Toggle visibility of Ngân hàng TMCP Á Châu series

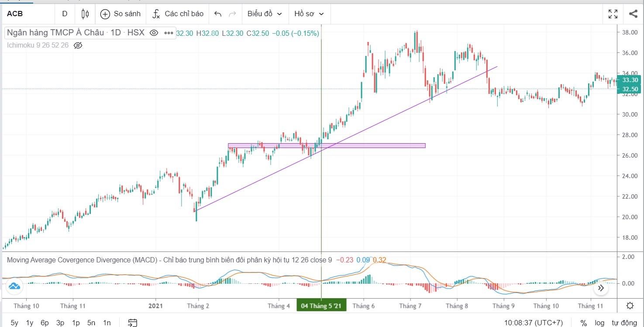tap(154, 33)
